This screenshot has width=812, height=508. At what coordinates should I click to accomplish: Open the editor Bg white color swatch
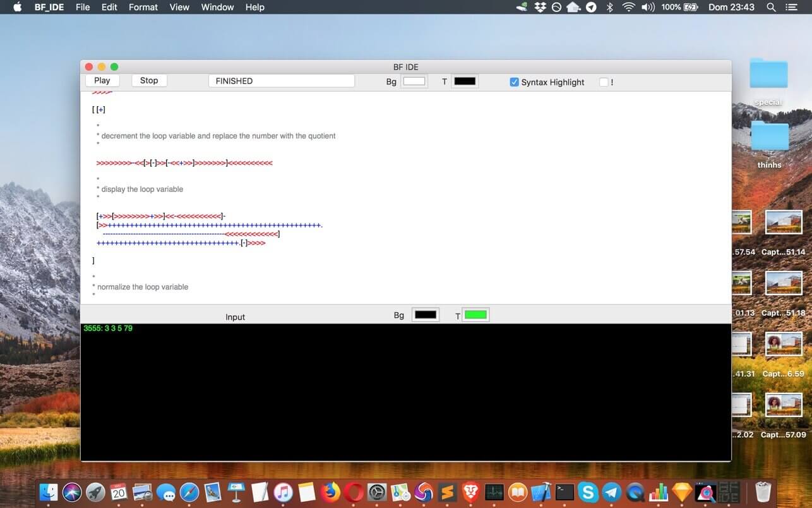[414, 82]
